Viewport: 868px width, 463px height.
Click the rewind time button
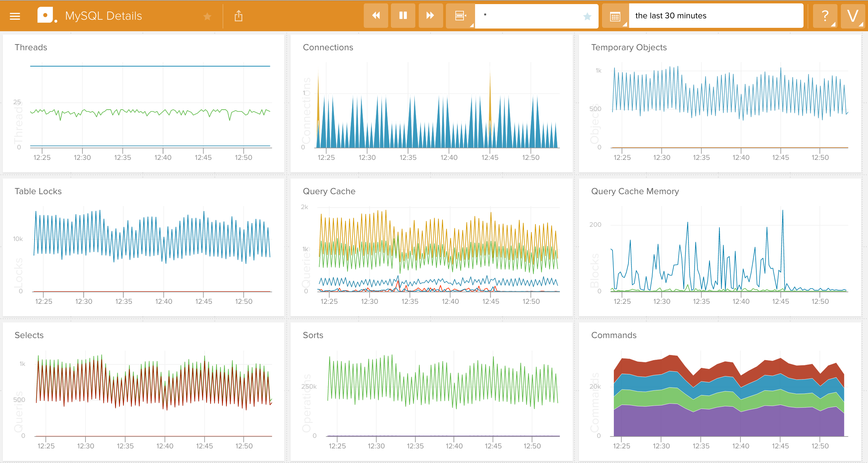pyautogui.click(x=376, y=16)
